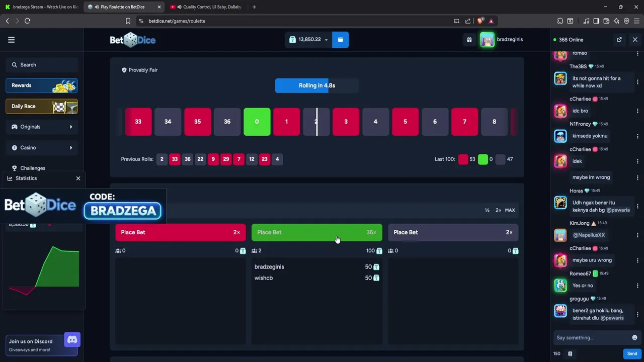Click the share page icon
The height and width of the screenshot is (362, 644).
click(x=468, y=21)
